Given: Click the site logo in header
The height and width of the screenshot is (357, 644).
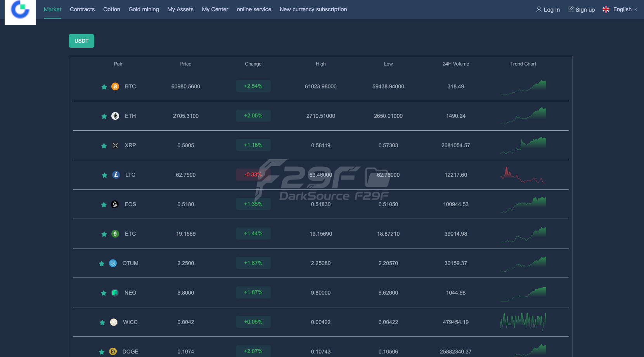Looking at the screenshot, I should 20,10.
